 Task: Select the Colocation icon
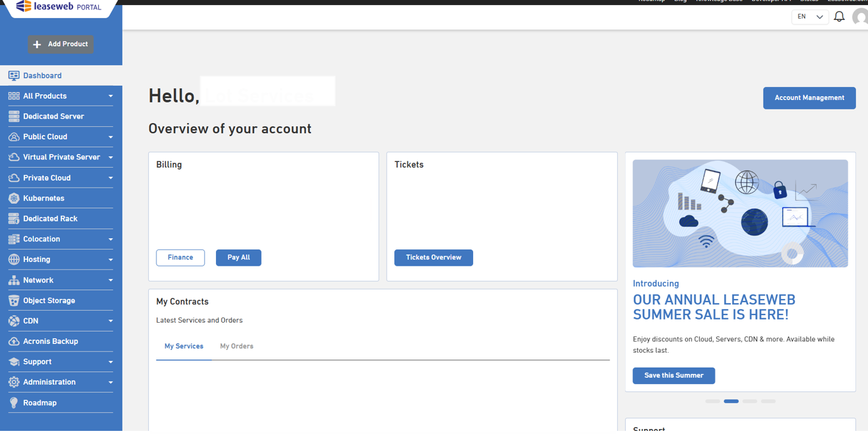pos(14,239)
